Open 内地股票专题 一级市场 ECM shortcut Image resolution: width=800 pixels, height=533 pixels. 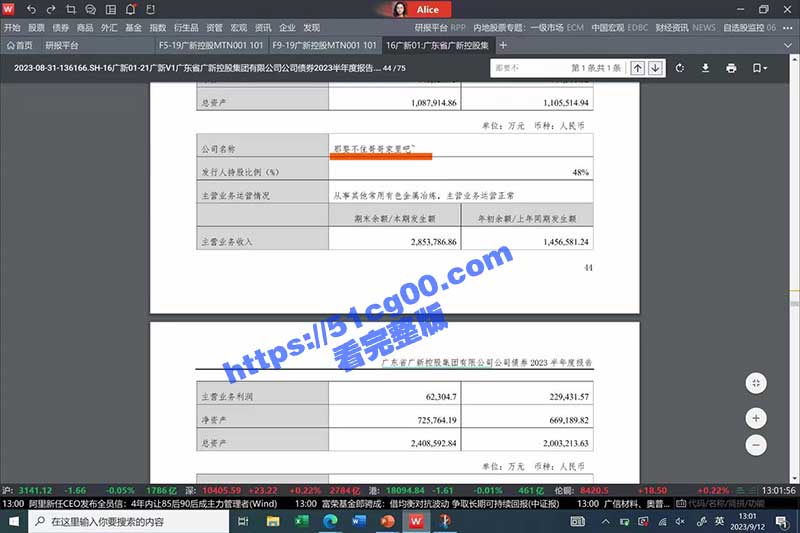coord(529,28)
